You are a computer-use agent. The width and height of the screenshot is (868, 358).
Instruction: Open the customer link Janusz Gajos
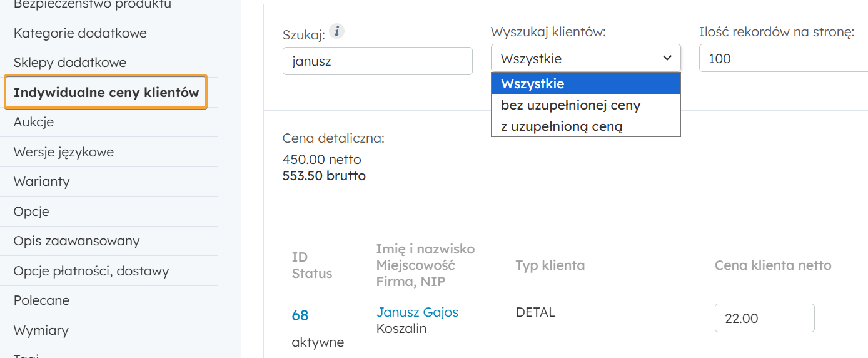(x=417, y=312)
